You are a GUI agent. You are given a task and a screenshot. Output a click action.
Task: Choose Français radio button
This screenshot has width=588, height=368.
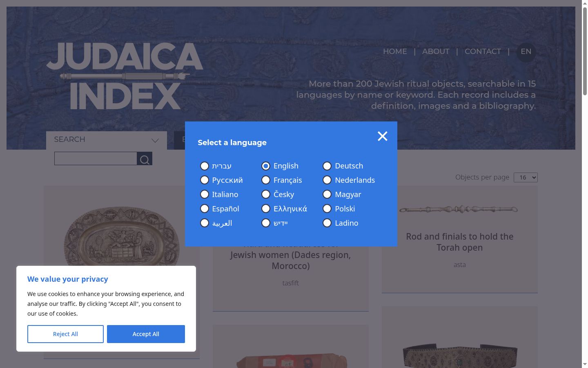266,180
